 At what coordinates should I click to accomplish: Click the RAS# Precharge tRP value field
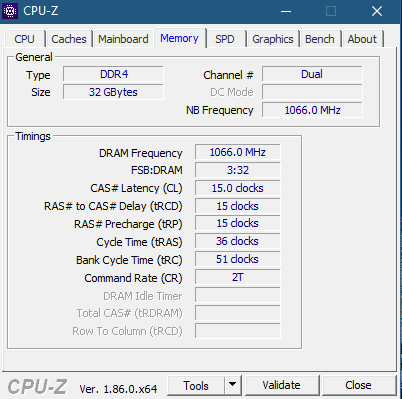coord(238,224)
